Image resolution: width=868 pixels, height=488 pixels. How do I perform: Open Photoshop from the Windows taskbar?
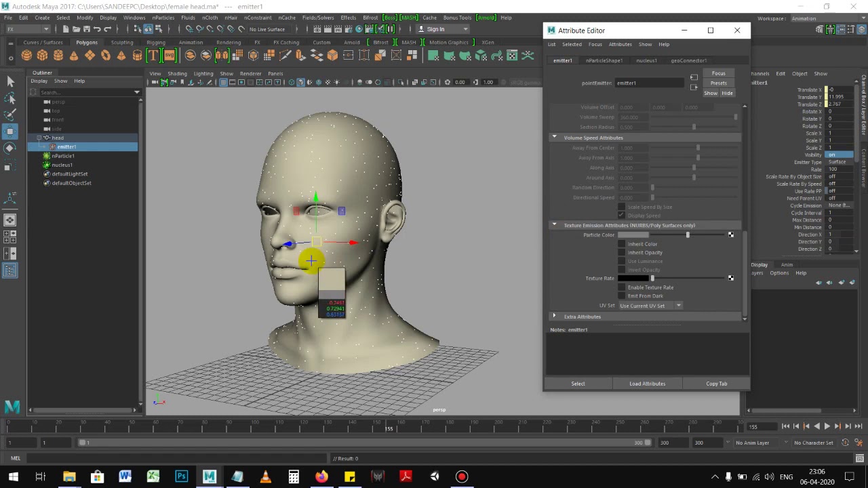click(x=181, y=476)
